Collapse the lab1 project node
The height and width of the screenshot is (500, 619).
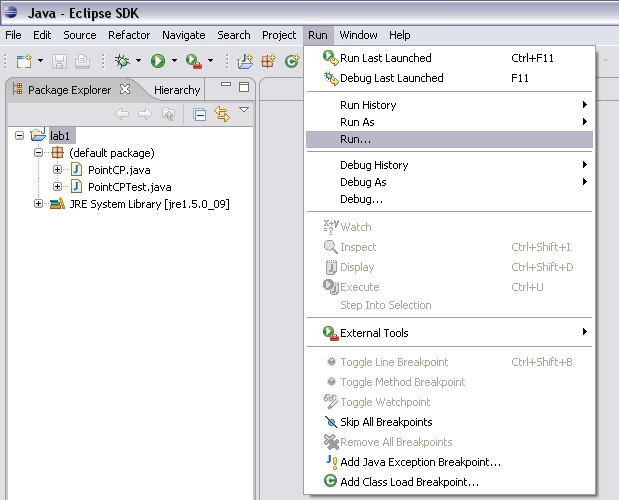(x=19, y=136)
